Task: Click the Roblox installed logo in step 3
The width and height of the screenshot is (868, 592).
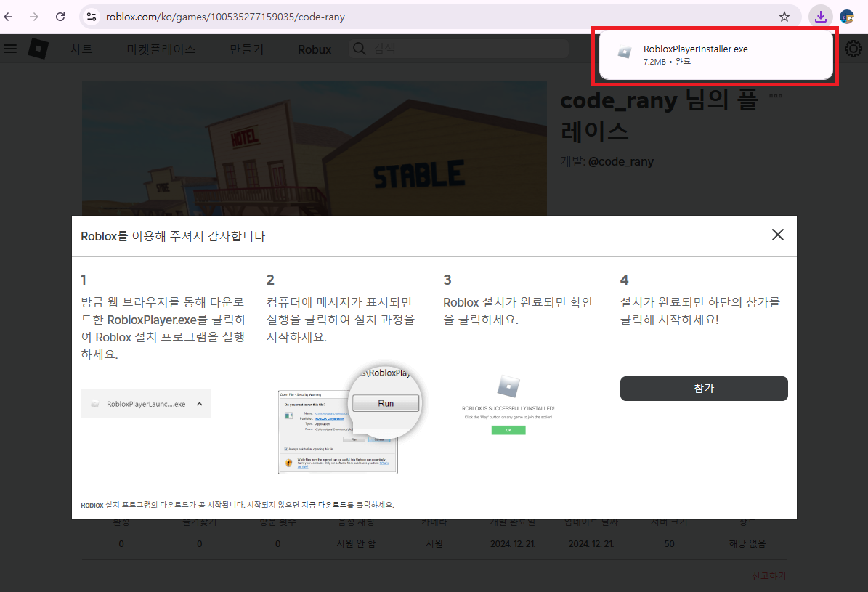Action: point(508,386)
